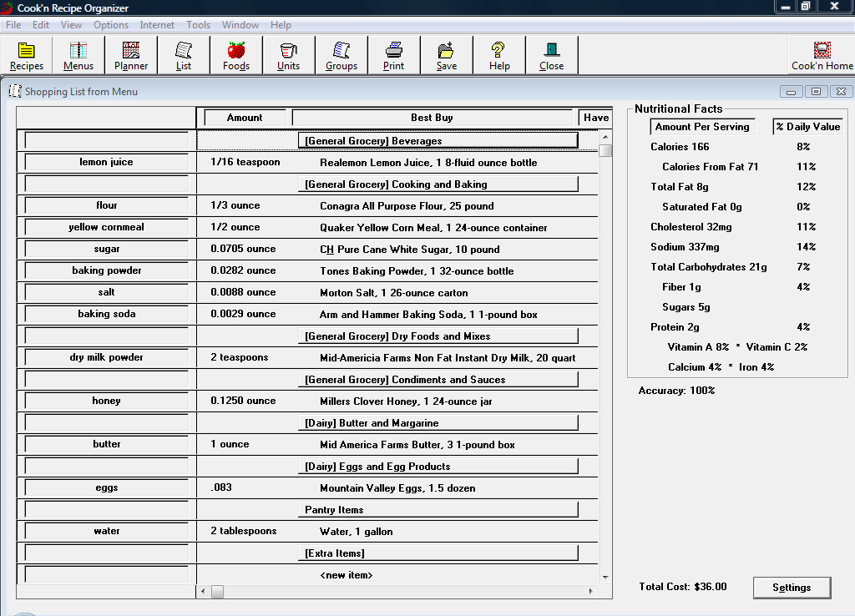This screenshot has width=855, height=616.
Task: Open the Options menu
Action: 111,25
